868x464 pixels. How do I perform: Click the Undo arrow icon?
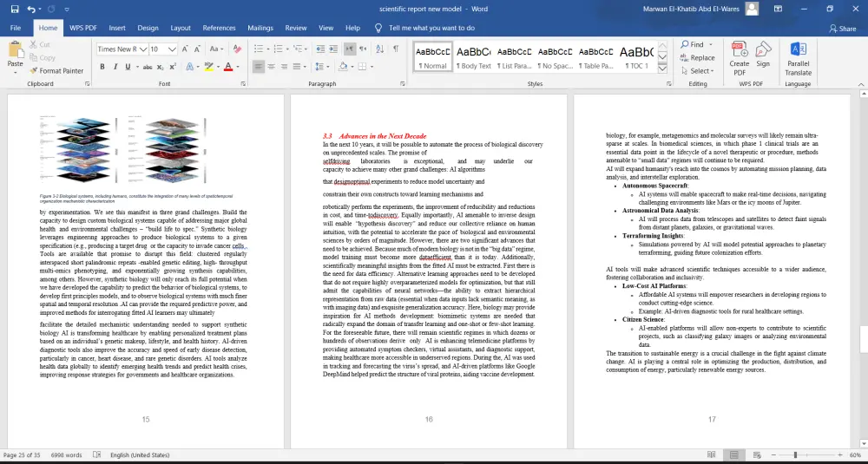point(31,9)
